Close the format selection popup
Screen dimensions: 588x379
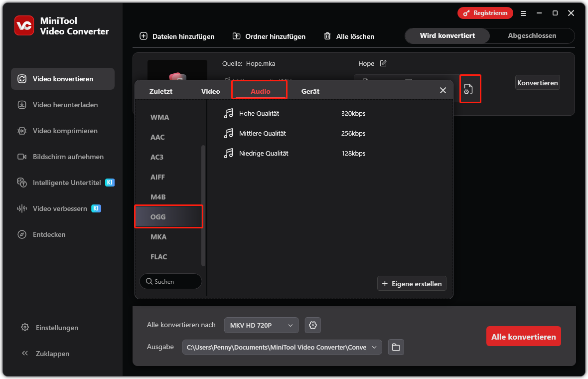(443, 90)
